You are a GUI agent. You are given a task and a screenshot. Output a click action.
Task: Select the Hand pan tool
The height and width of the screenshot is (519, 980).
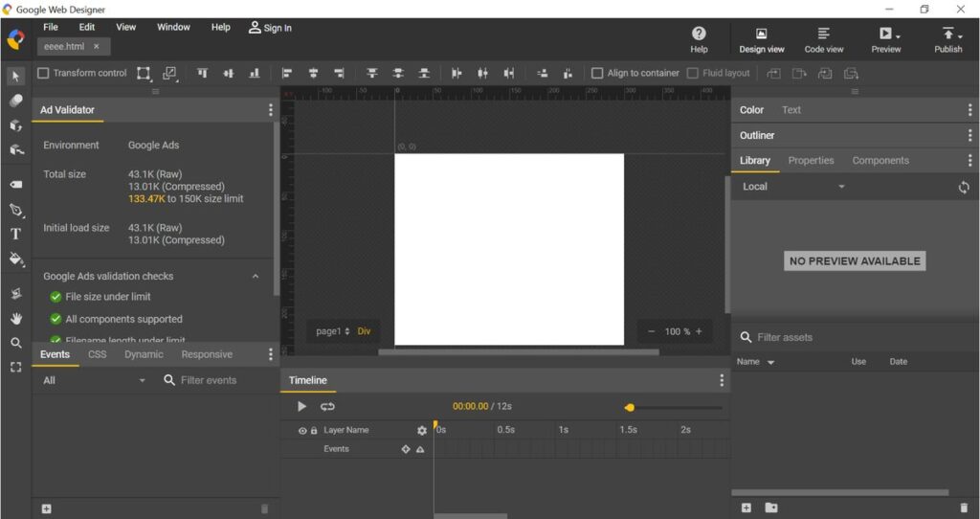click(15, 318)
